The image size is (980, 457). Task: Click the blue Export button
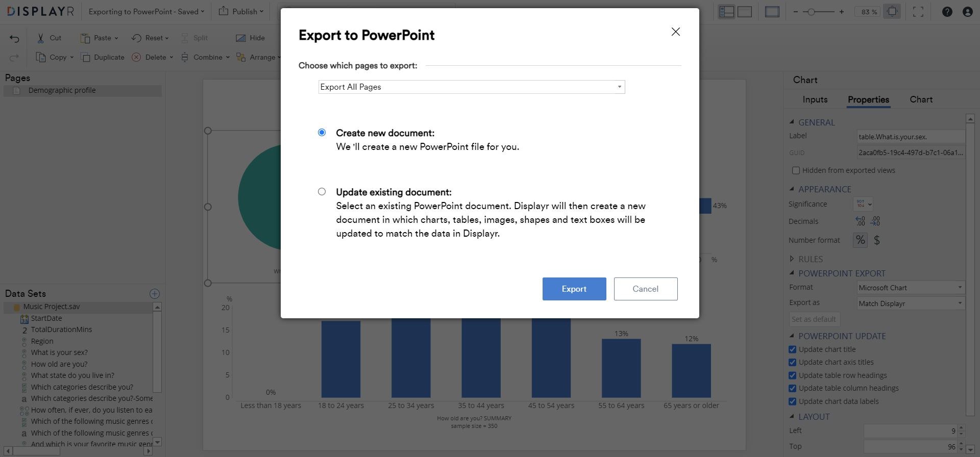[x=574, y=289]
